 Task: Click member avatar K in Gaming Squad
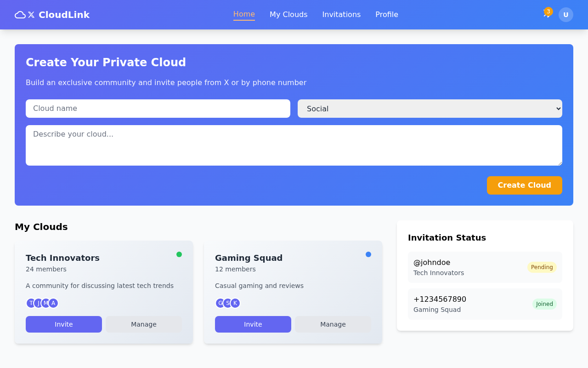[x=236, y=303]
